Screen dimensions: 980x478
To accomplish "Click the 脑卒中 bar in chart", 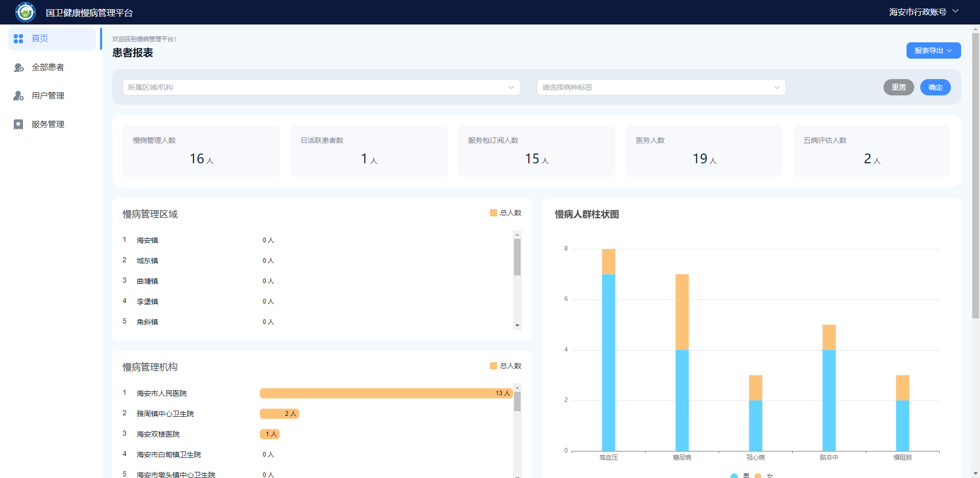I will click(x=829, y=388).
